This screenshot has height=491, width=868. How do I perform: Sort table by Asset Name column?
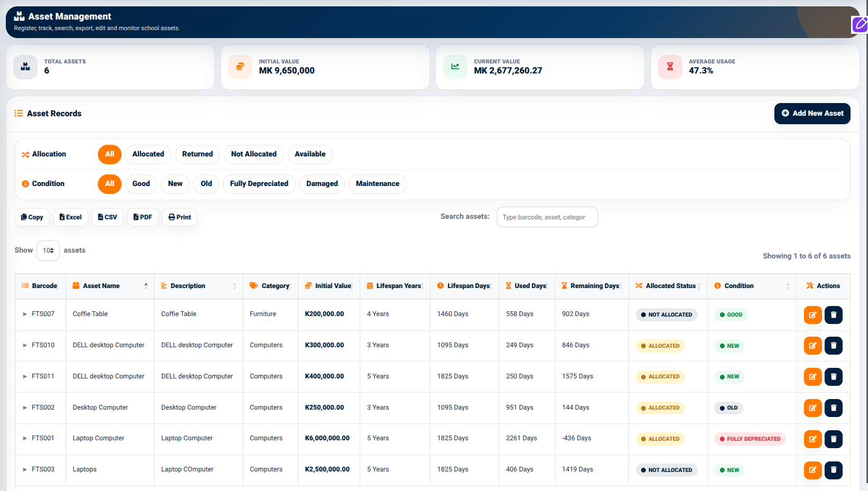[110, 286]
